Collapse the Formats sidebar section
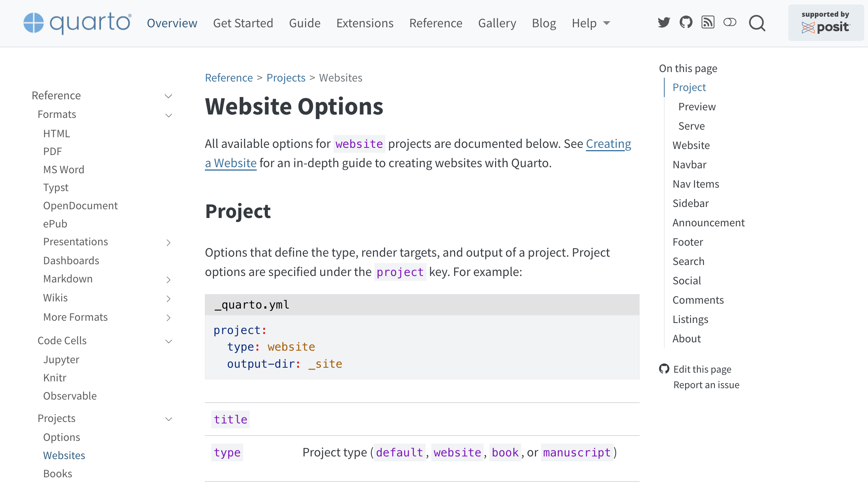 (169, 115)
